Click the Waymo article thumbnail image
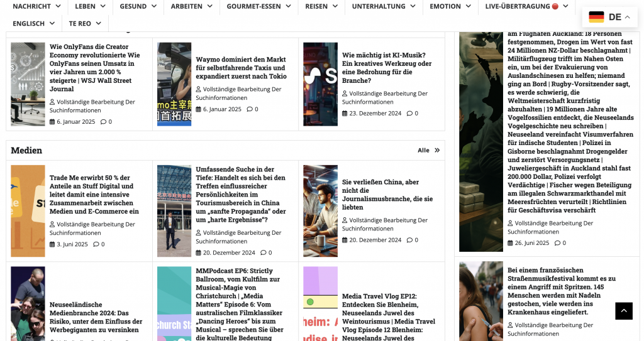 point(174,84)
